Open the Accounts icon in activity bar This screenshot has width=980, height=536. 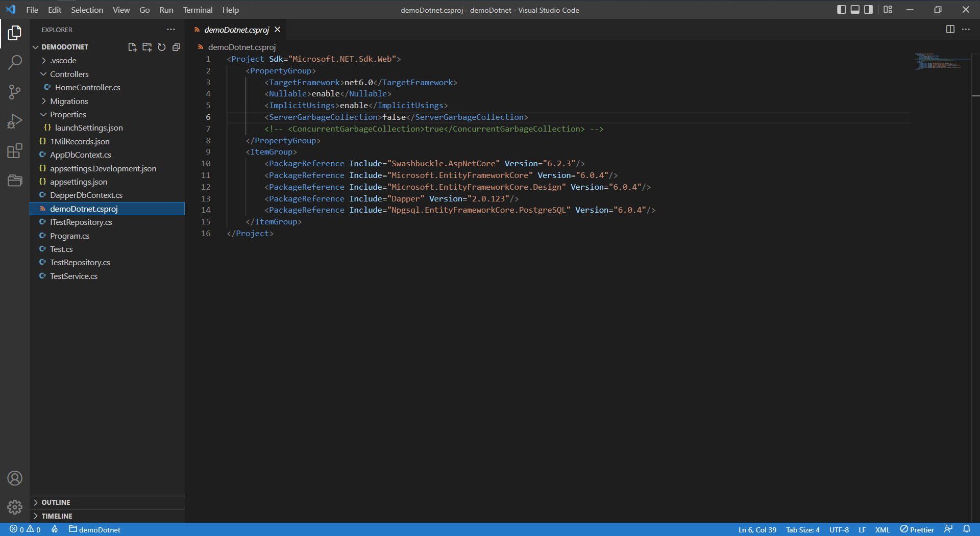[x=15, y=478]
